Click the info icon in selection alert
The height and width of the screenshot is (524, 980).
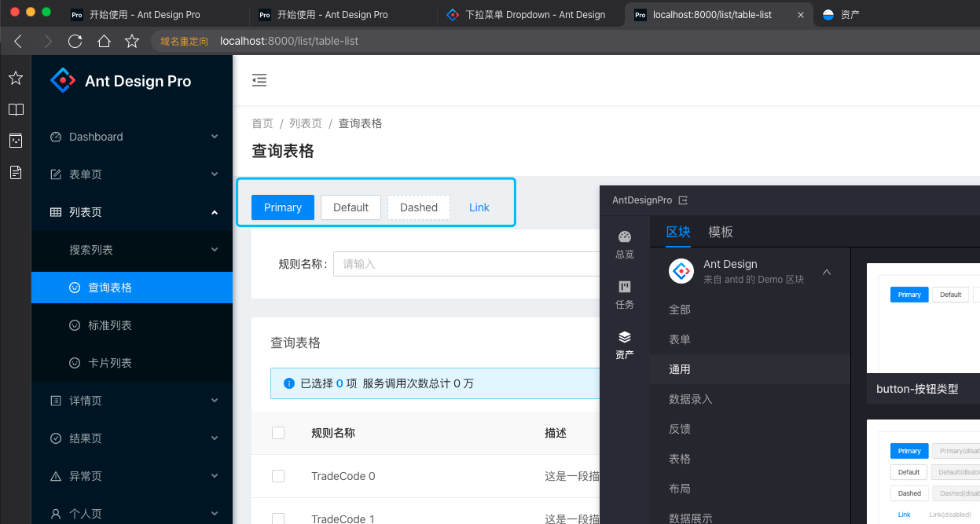[288, 383]
